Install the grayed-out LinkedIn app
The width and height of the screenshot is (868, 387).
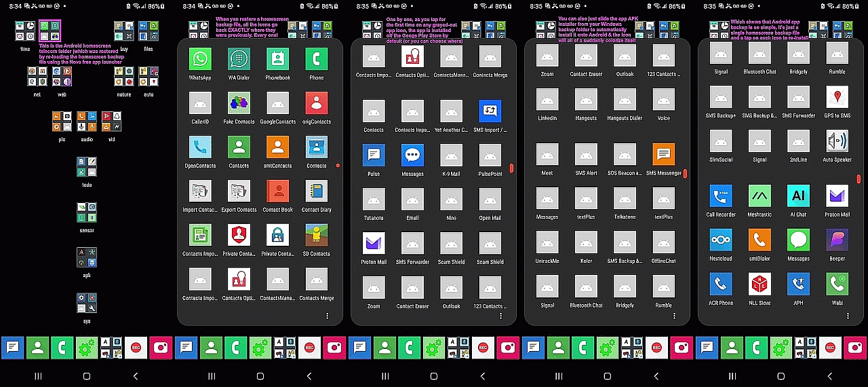(547, 100)
